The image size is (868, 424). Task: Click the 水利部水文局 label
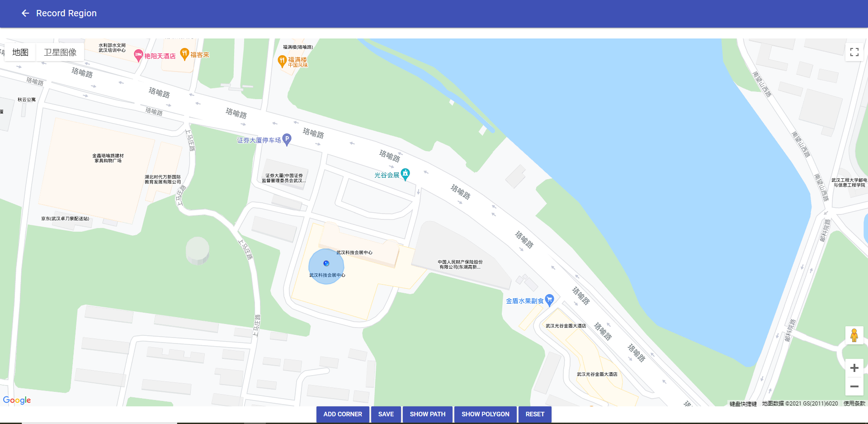112,48
